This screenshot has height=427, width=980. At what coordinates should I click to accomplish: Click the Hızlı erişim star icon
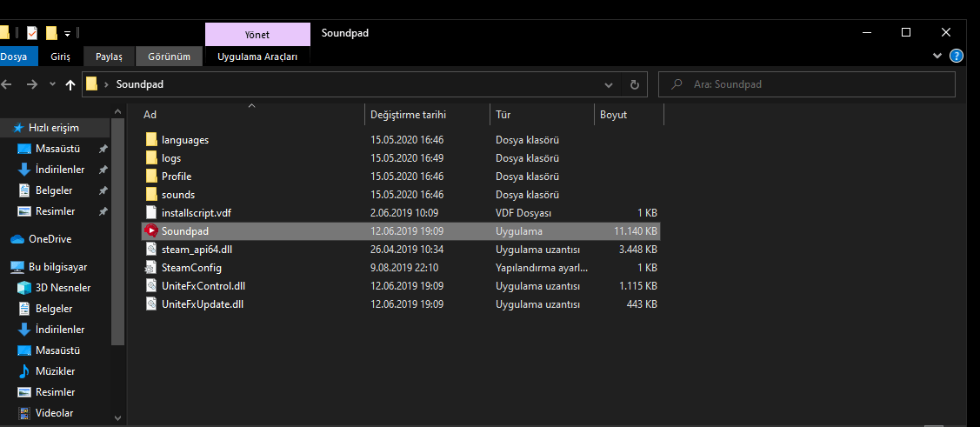(x=18, y=128)
